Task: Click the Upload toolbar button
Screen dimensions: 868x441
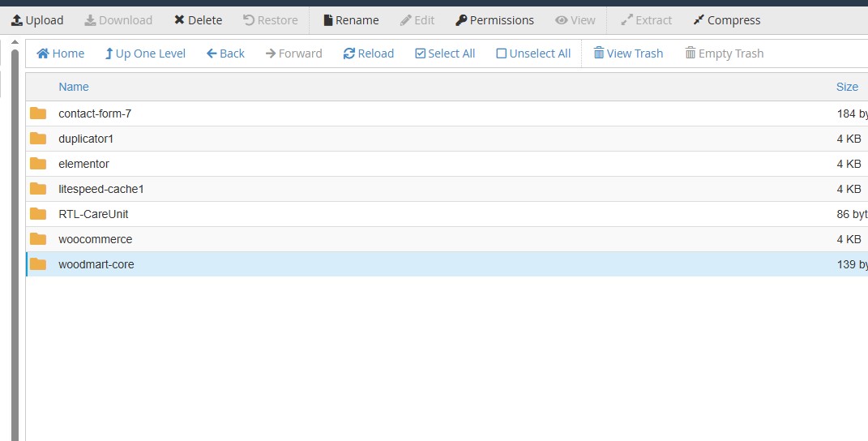Action: tap(37, 20)
